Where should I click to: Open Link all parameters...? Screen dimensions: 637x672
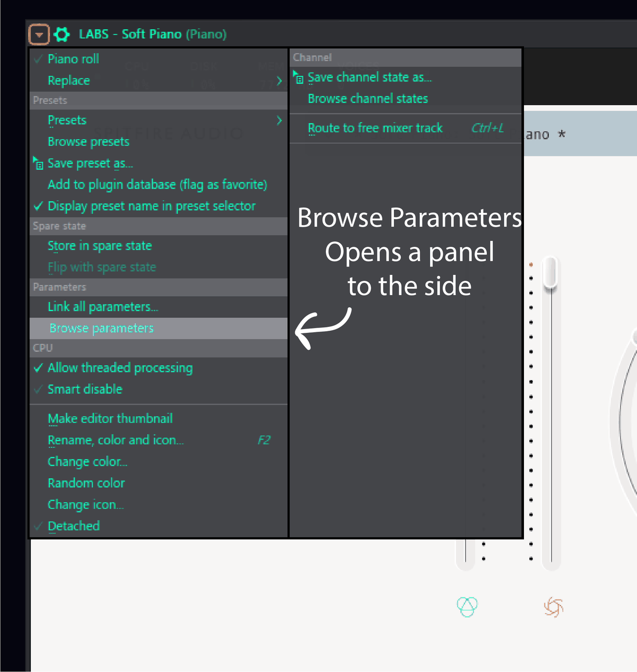point(158,307)
